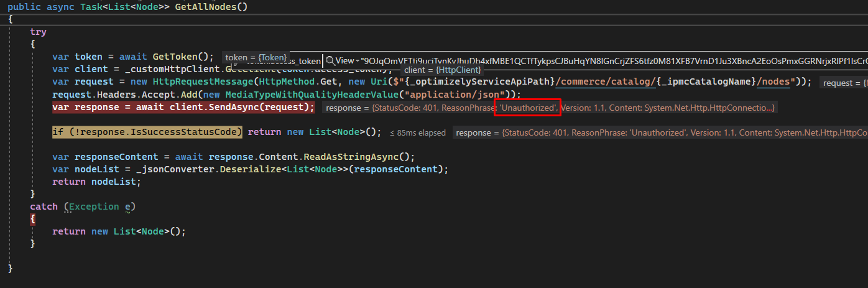The height and width of the screenshot is (288, 868).
Task: Click the highlighted opening brace under catch
Action: point(33,219)
